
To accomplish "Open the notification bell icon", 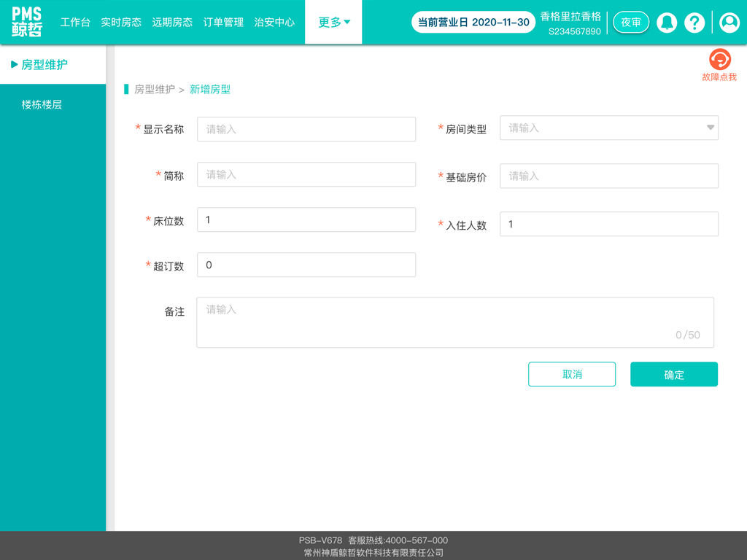I will [667, 23].
